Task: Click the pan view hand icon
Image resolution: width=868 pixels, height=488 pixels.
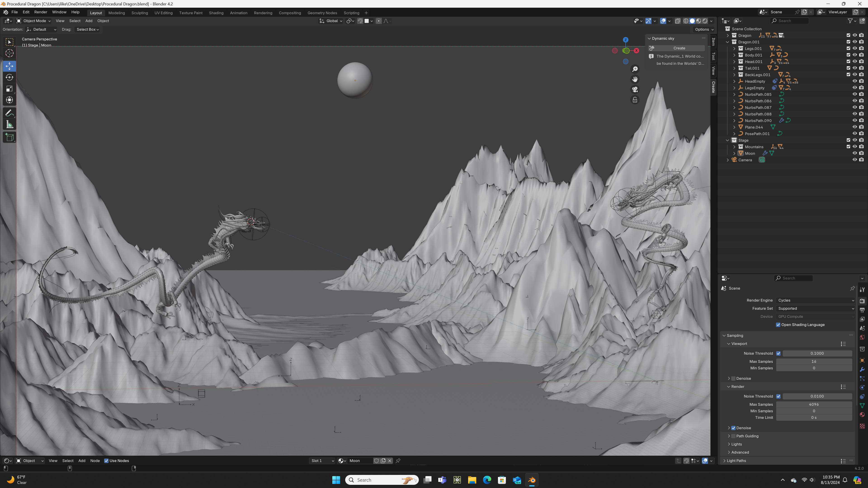Action: pos(635,79)
